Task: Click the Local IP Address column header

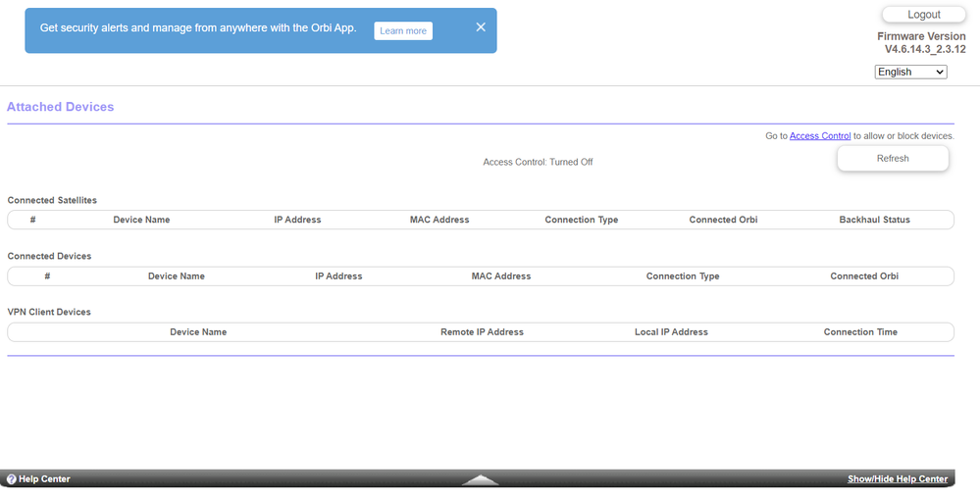Action: coord(671,332)
